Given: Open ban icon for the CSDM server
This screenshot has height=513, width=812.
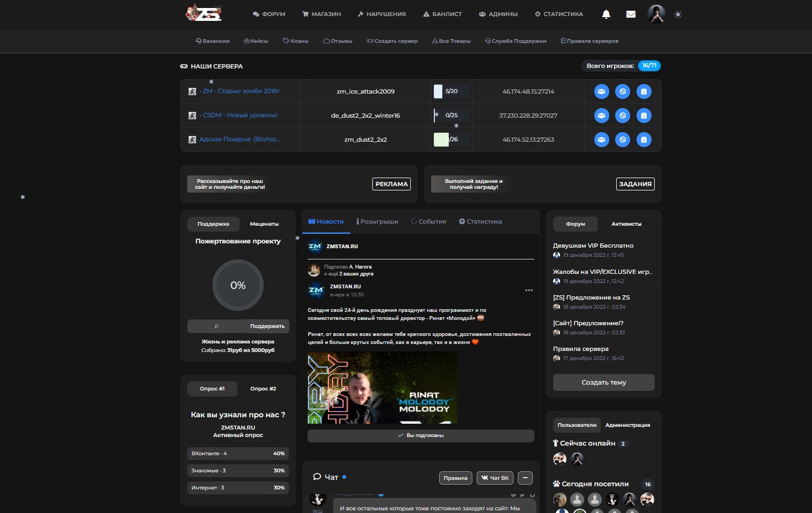Looking at the screenshot, I should [622, 116].
